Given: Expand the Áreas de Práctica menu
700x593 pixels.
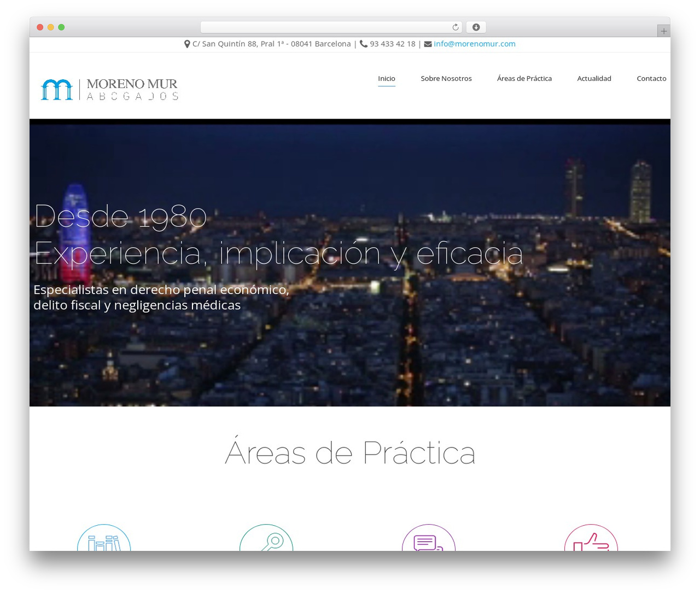Looking at the screenshot, I should [x=524, y=78].
